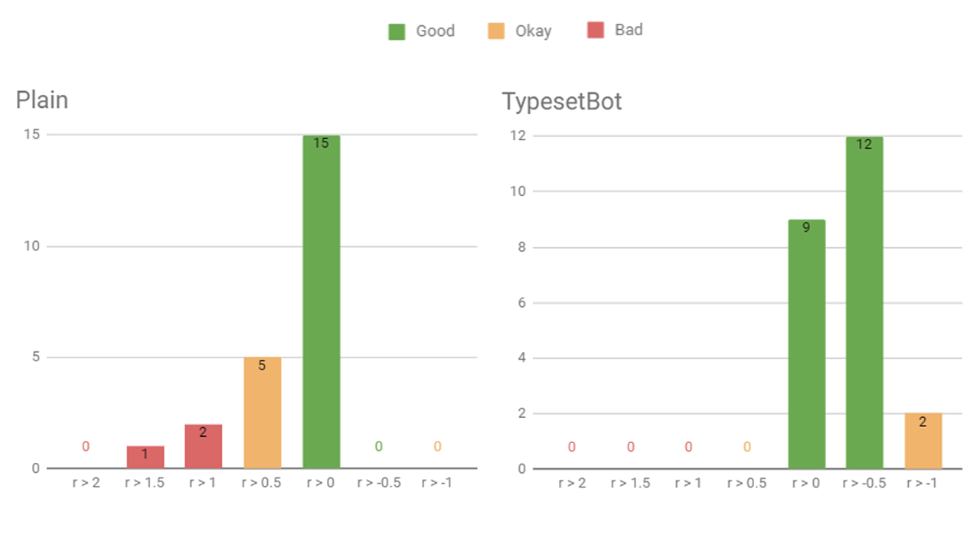Click the r > 2 axis label in Plain

click(87, 484)
